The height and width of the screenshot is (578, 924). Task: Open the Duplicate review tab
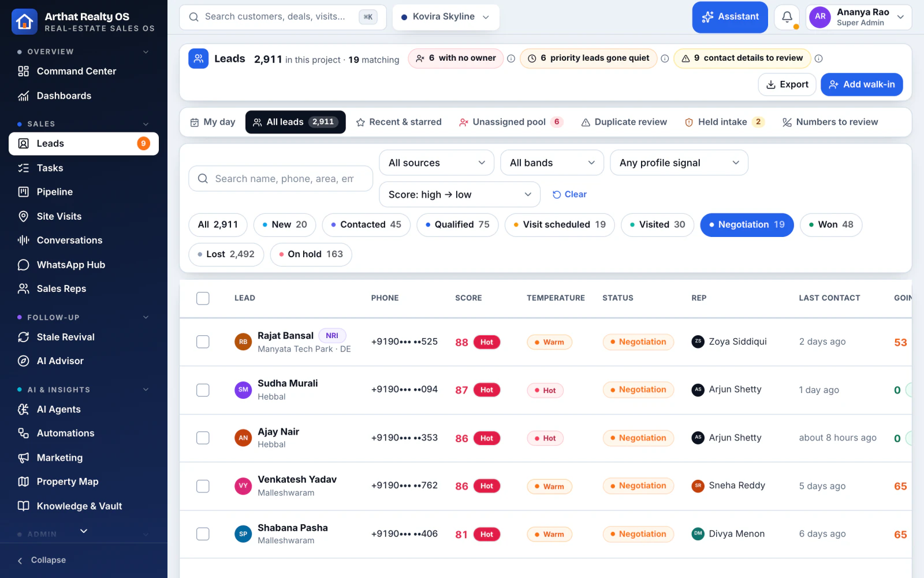pos(624,122)
